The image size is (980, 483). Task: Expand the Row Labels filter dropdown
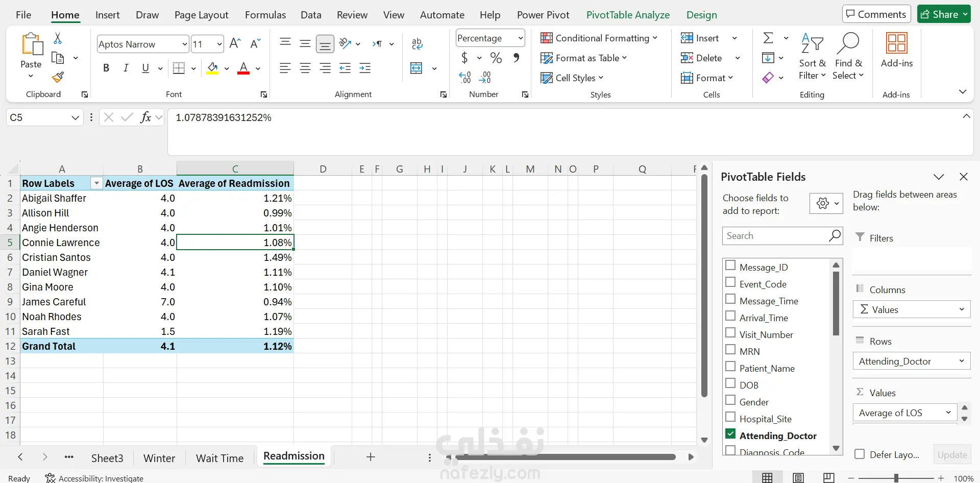pos(96,183)
